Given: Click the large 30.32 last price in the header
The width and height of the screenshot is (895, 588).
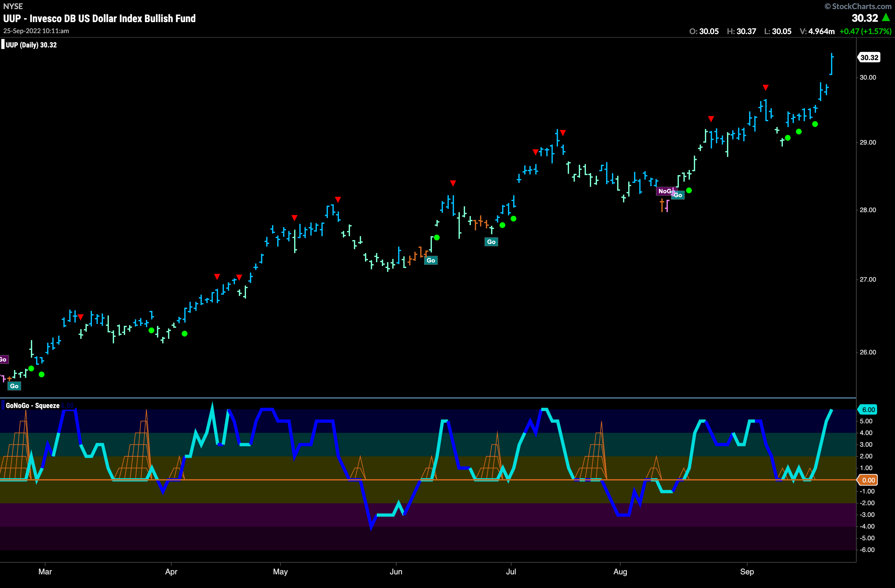Looking at the screenshot, I should point(864,18).
